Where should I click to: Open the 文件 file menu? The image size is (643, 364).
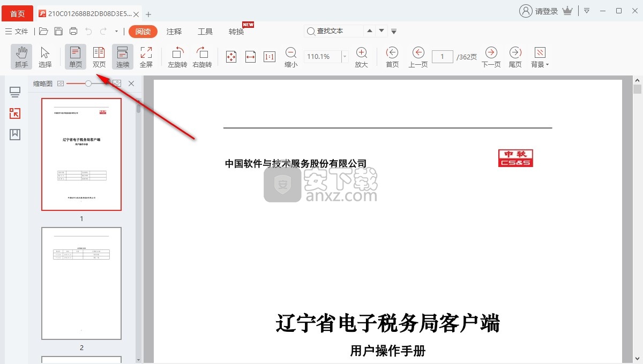click(17, 32)
